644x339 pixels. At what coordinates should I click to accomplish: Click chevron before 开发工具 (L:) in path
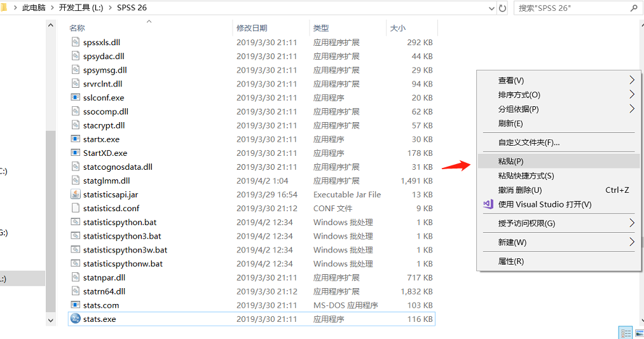53,8
